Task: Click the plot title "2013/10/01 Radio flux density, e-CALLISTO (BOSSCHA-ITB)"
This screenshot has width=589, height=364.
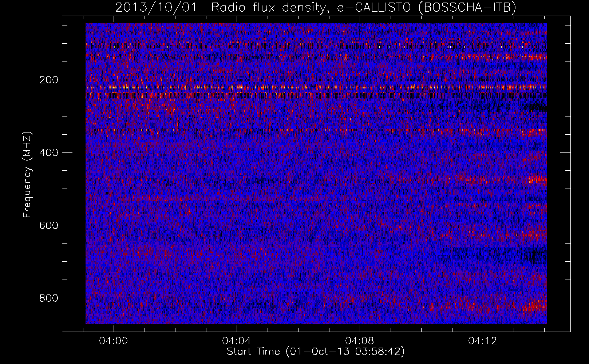Action: click(316, 7)
